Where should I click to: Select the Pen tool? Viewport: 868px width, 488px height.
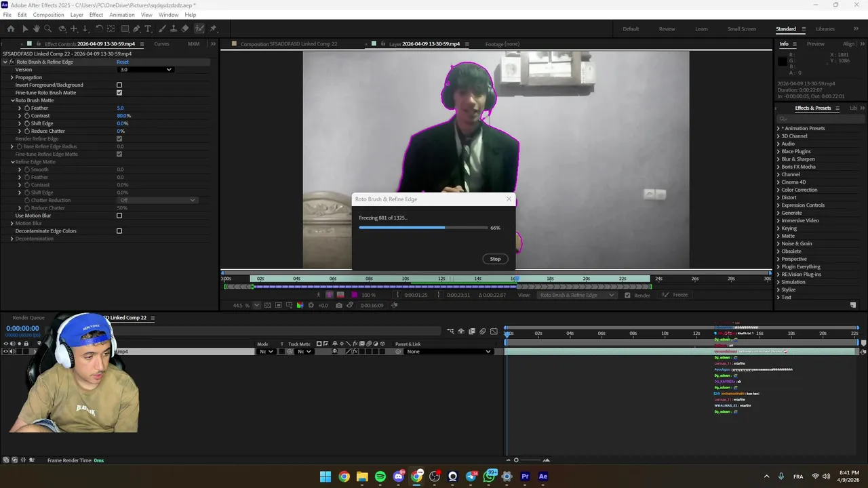point(136,28)
